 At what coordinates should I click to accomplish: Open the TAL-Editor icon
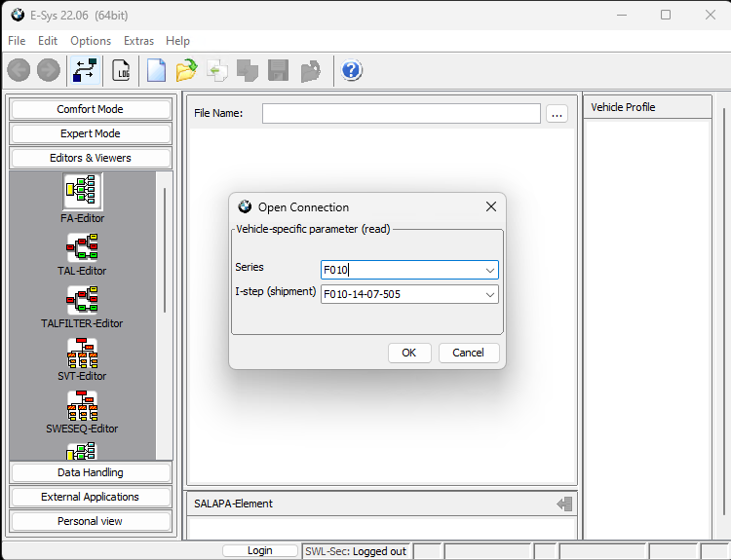(83, 247)
